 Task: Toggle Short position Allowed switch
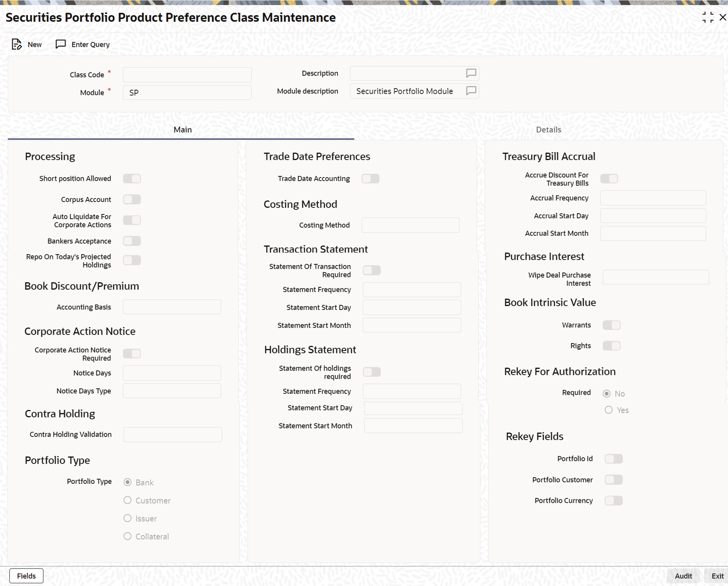(x=132, y=178)
